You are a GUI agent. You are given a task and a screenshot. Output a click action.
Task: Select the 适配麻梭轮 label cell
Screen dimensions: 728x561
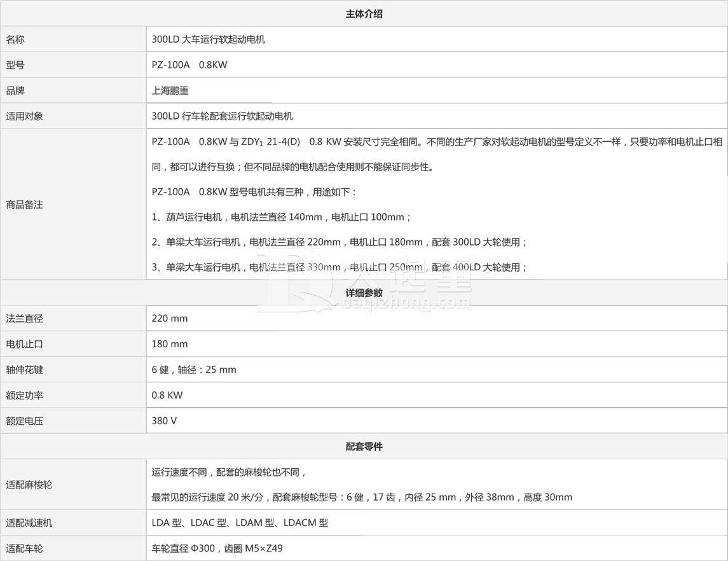[x=73, y=485]
